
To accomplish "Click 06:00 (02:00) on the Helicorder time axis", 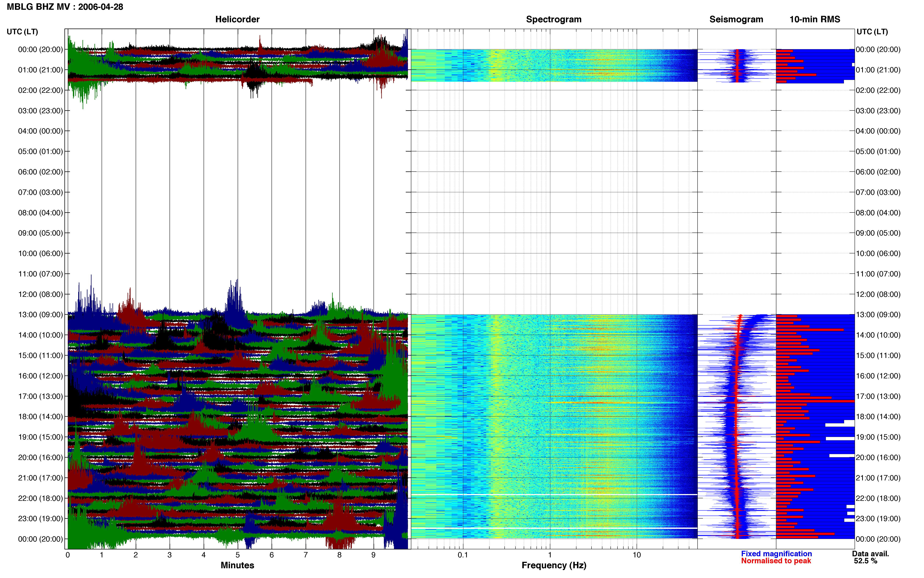I will point(41,172).
